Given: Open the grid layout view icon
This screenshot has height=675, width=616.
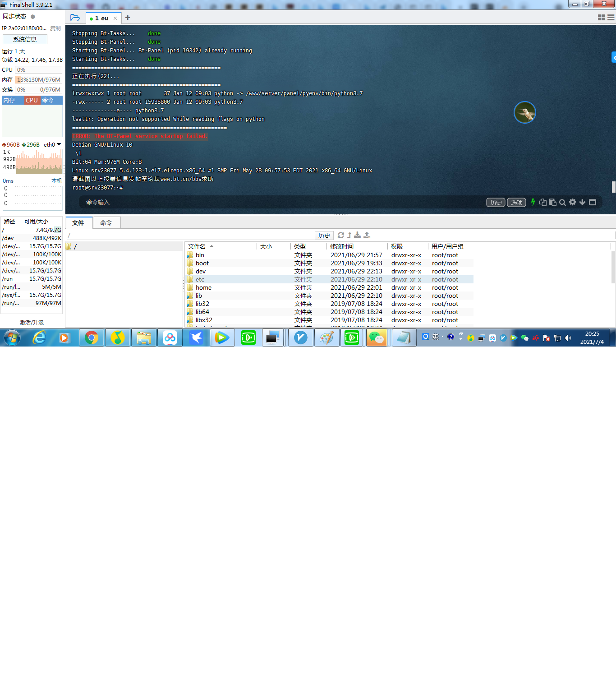Looking at the screenshot, I should tap(602, 18).
